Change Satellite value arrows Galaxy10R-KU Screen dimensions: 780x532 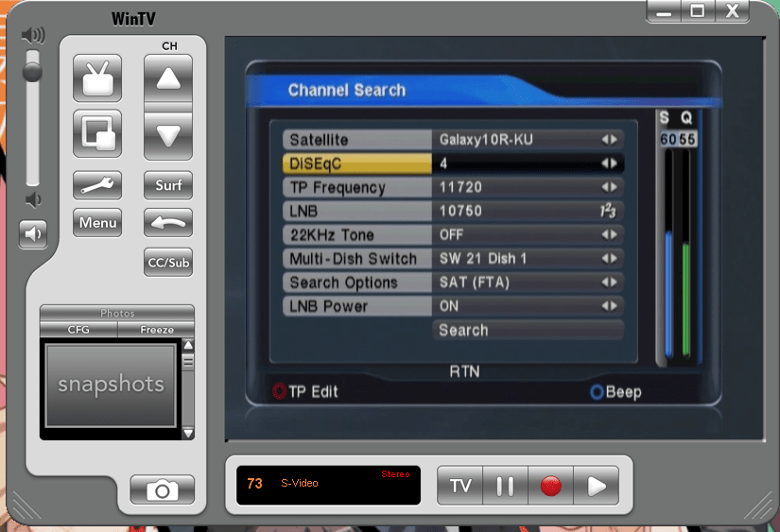coord(610,140)
